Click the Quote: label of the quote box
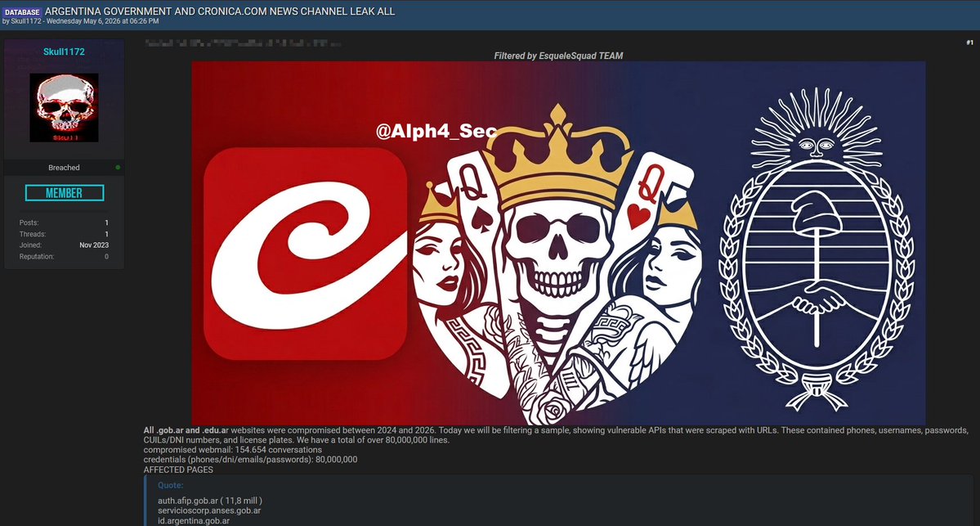Viewport: 980px width, 526px height. [171, 485]
